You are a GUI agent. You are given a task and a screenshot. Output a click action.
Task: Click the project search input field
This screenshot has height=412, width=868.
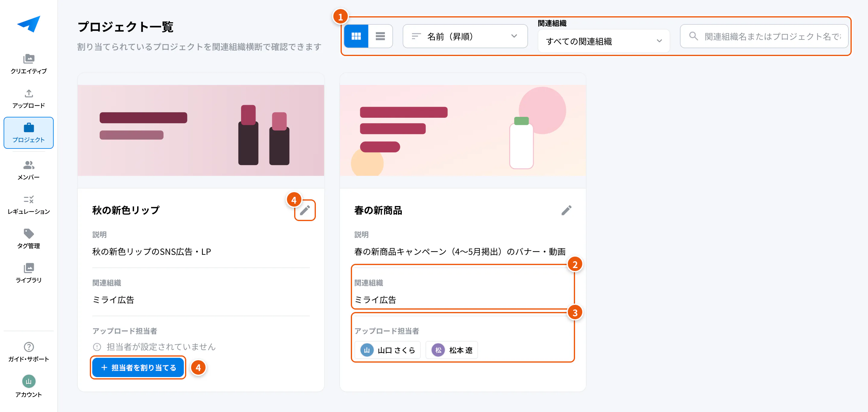tap(764, 36)
